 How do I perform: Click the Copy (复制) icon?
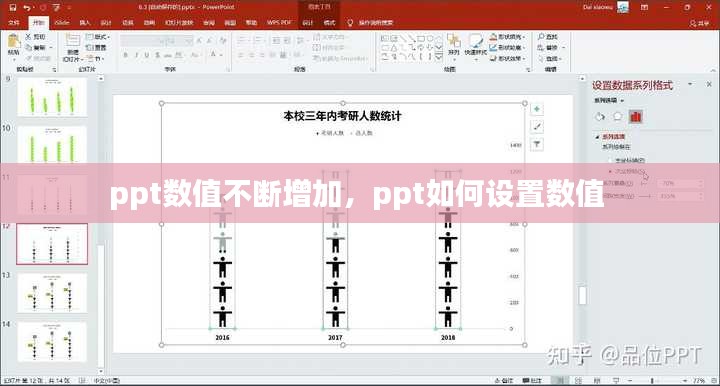[x=28, y=47]
